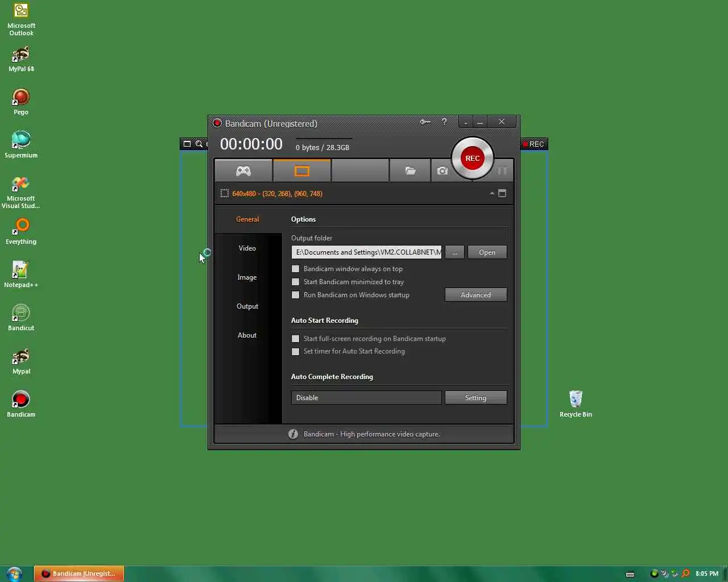Open registration via the key icon

(x=425, y=122)
